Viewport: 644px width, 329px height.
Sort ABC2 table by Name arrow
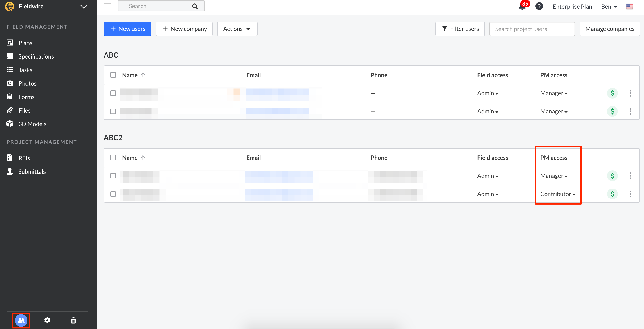pyautogui.click(x=143, y=158)
